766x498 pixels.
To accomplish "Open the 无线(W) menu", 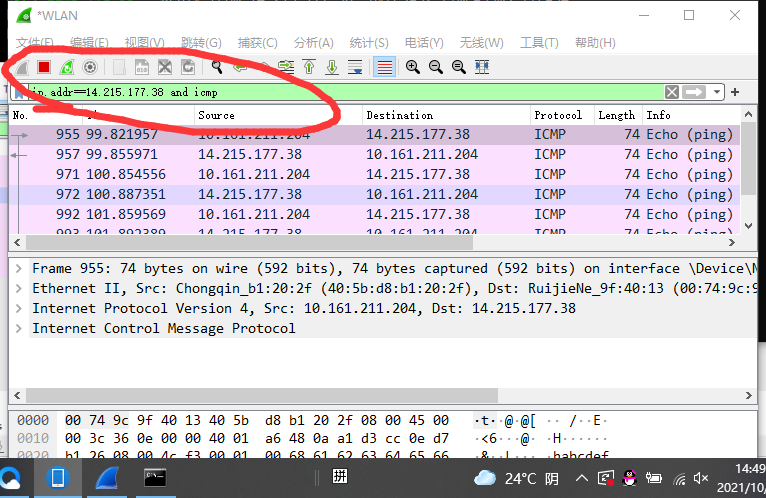I will coord(481,43).
